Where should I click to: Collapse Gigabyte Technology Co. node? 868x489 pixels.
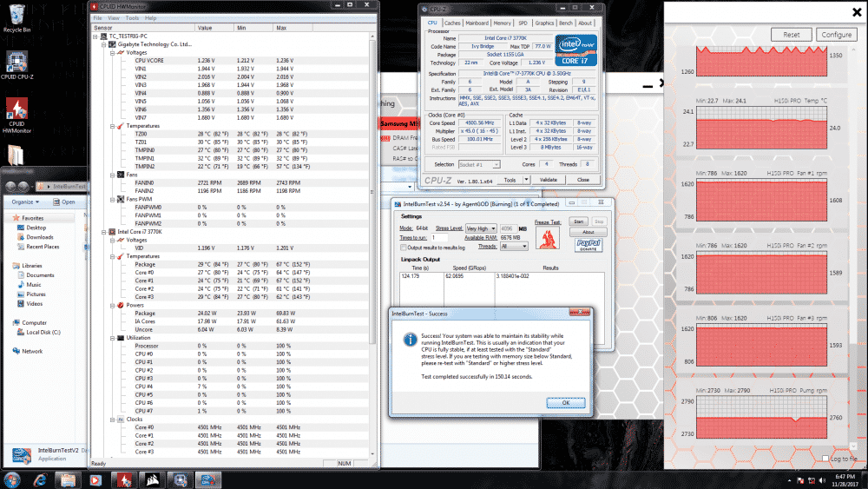103,44
